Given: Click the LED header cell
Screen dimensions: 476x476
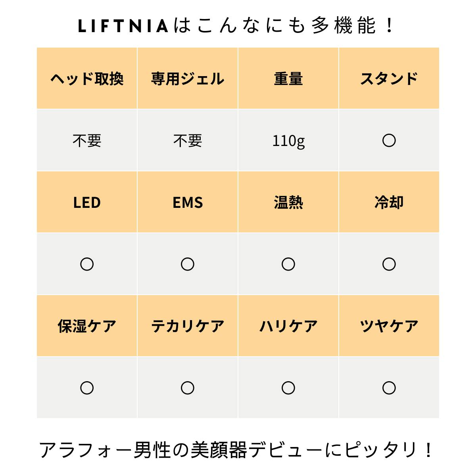Looking at the screenshot, I should pos(87,202).
